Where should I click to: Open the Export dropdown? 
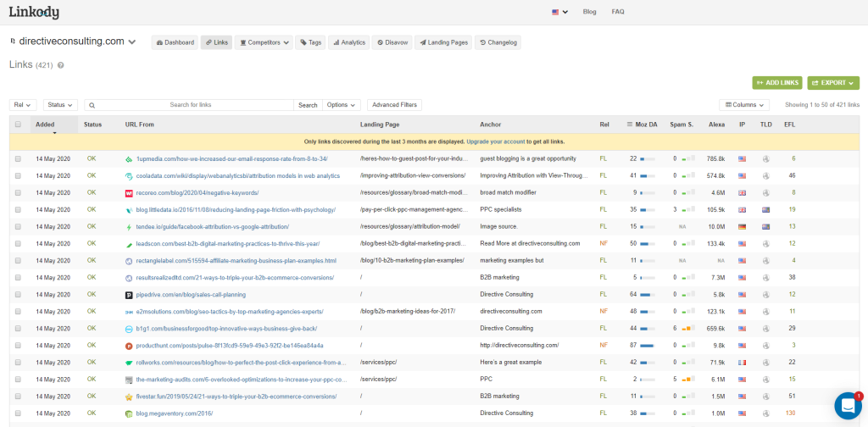tap(833, 83)
